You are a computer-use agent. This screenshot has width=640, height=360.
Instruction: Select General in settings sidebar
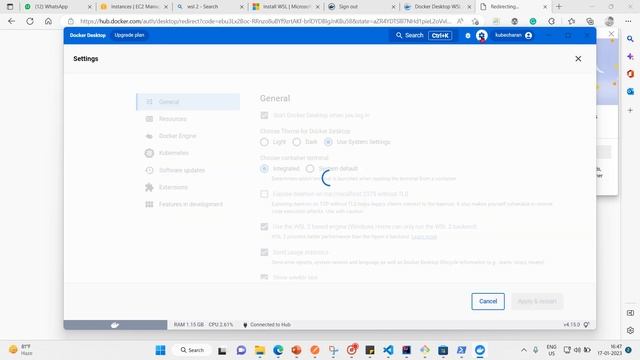188,102
